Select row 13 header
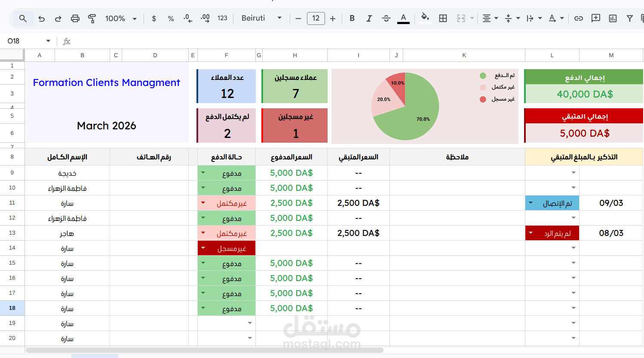 pyautogui.click(x=12, y=233)
